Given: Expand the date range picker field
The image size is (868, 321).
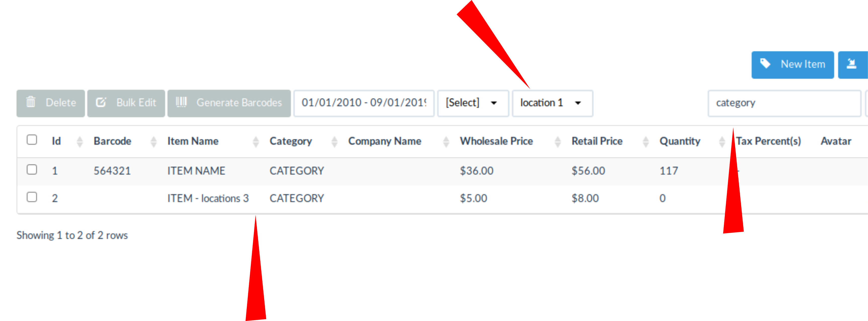Looking at the screenshot, I should pyautogui.click(x=364, y=103).
